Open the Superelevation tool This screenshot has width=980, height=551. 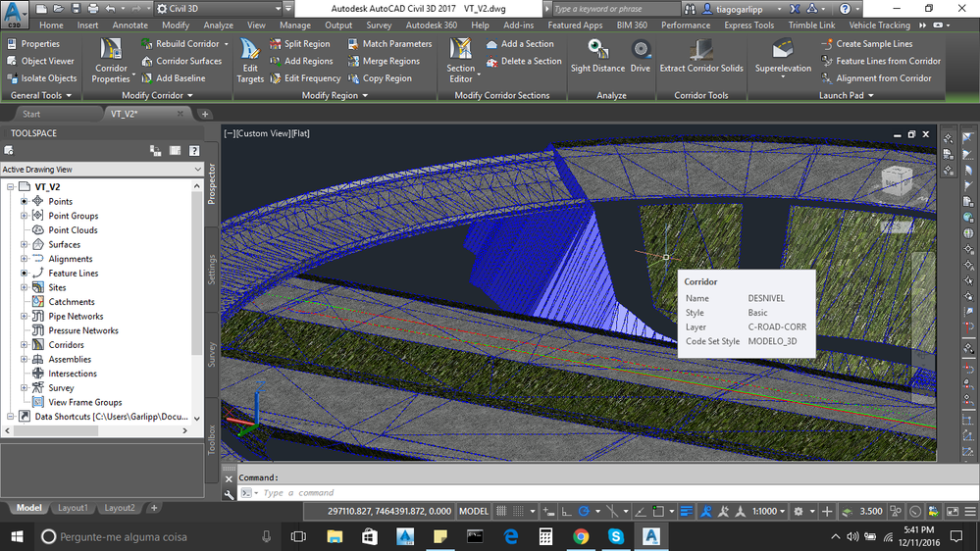tap(783, 57)
